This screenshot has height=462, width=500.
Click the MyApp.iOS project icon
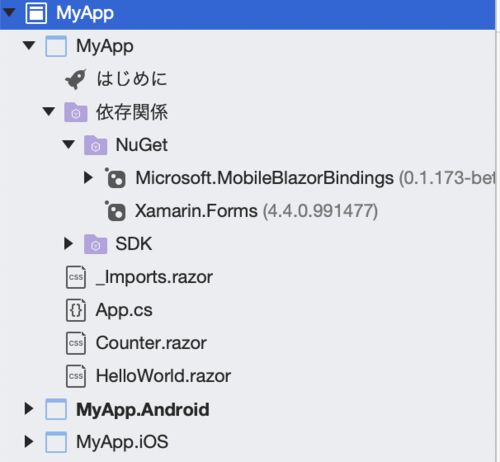[x=56, y=442]
